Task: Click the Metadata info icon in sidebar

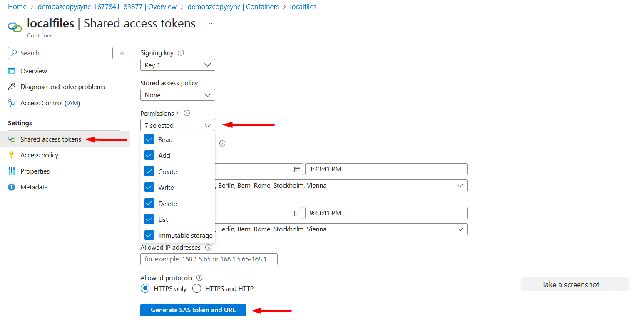Action: point(12,187)
